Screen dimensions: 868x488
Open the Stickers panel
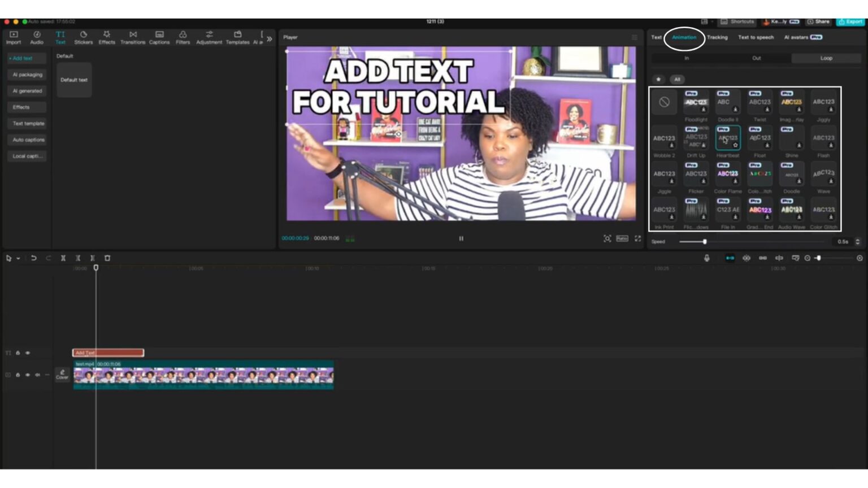point(84,37)
